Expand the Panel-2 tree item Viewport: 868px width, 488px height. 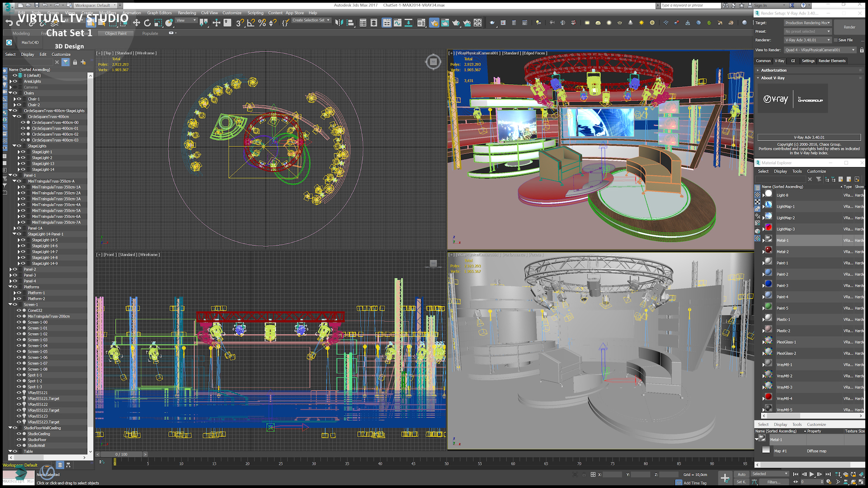tap(10, 269)
